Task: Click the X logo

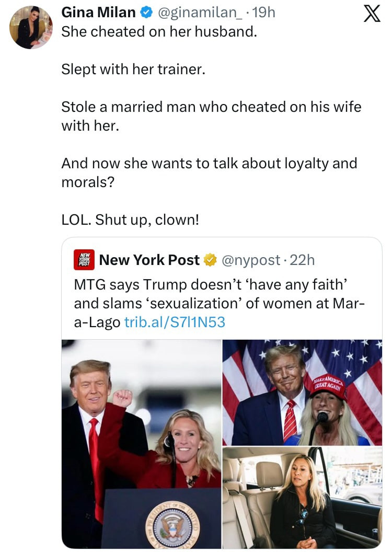Action: 371,13
